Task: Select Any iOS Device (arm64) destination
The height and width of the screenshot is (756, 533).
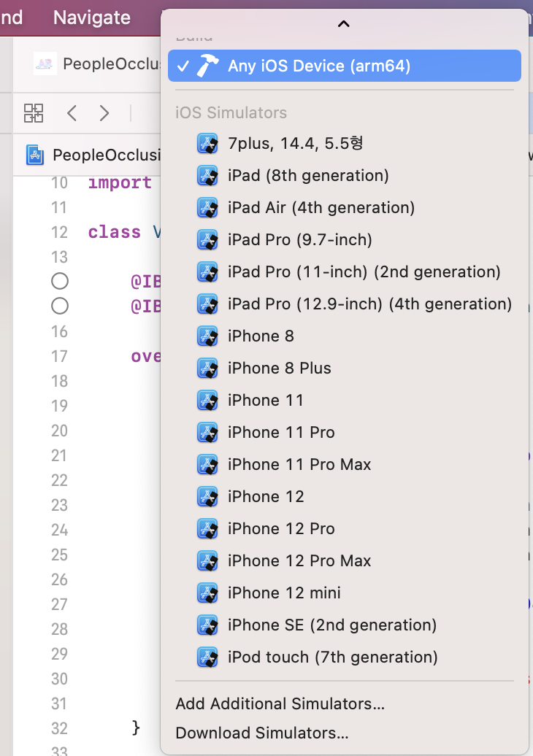Action: click(x=345, y=66)
